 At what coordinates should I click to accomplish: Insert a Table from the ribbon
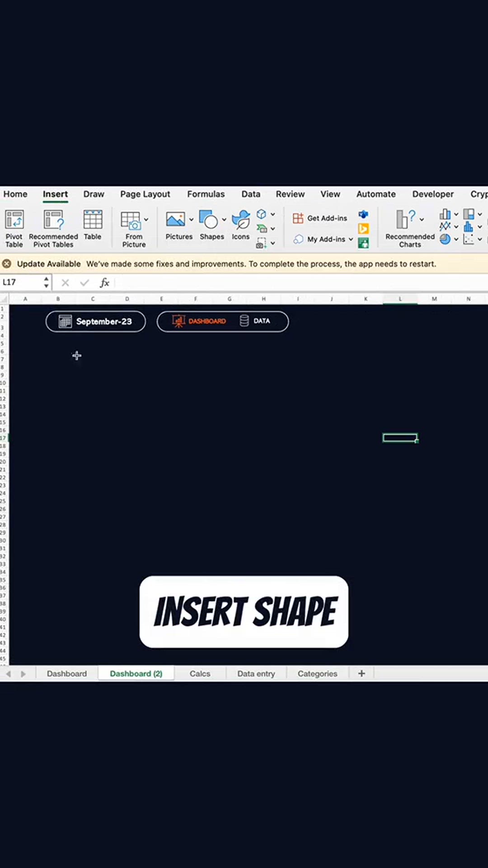93,220
